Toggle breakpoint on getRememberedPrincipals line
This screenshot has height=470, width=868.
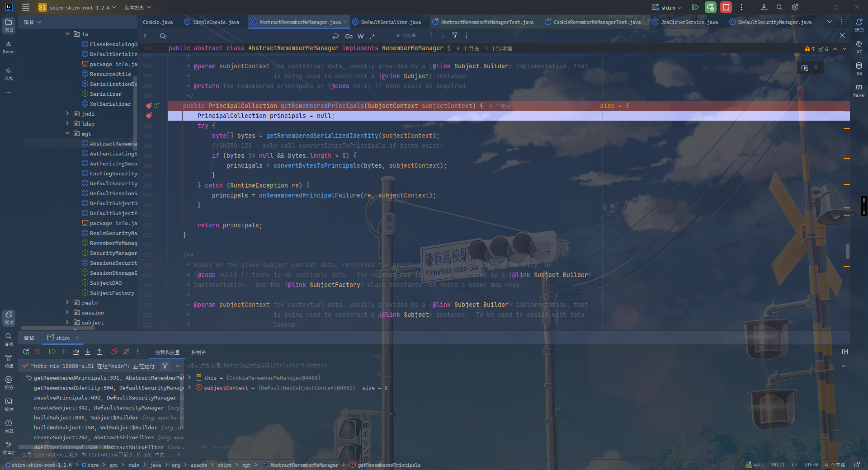click(x=149, y=106)
